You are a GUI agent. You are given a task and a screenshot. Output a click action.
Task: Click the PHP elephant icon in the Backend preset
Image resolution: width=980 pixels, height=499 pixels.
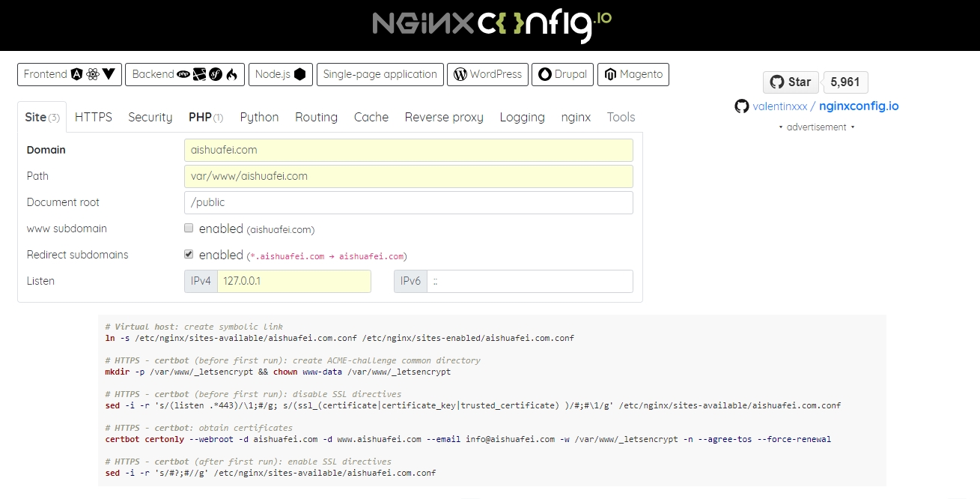(x=183, y=74)
